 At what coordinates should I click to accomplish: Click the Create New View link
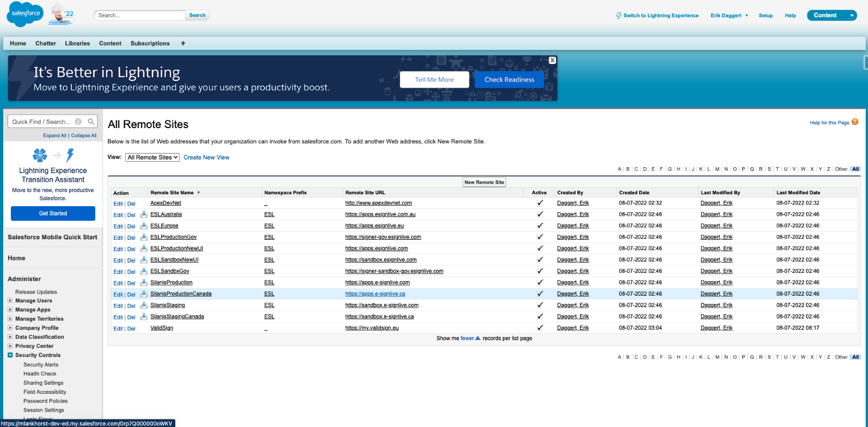click(x=206, y=157)
